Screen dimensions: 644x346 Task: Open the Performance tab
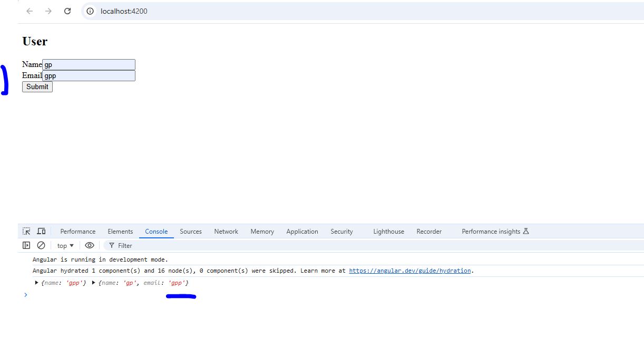click(x=78, y=232)
